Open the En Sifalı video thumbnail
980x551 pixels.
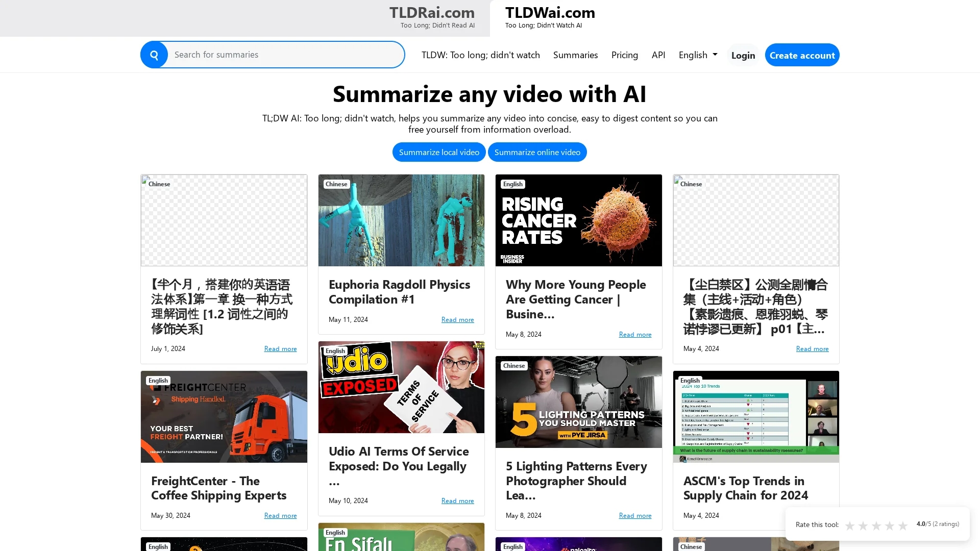point(401,537)
